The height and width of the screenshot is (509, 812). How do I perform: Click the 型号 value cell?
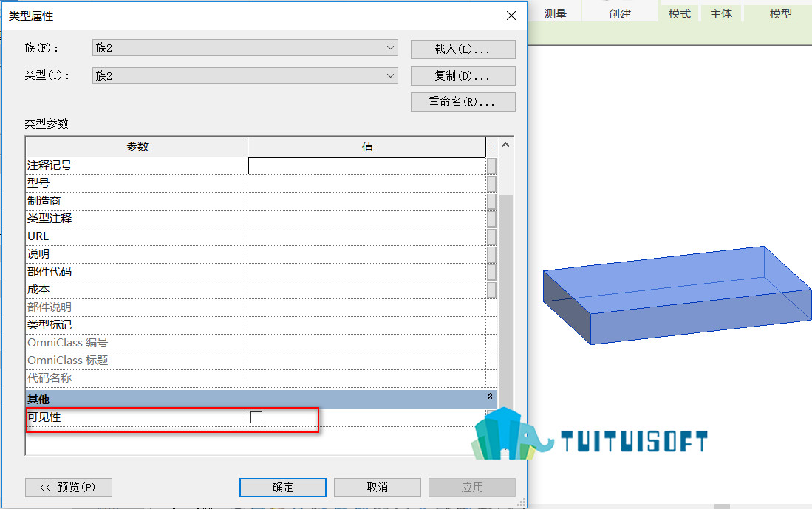(x=366, y=183)
